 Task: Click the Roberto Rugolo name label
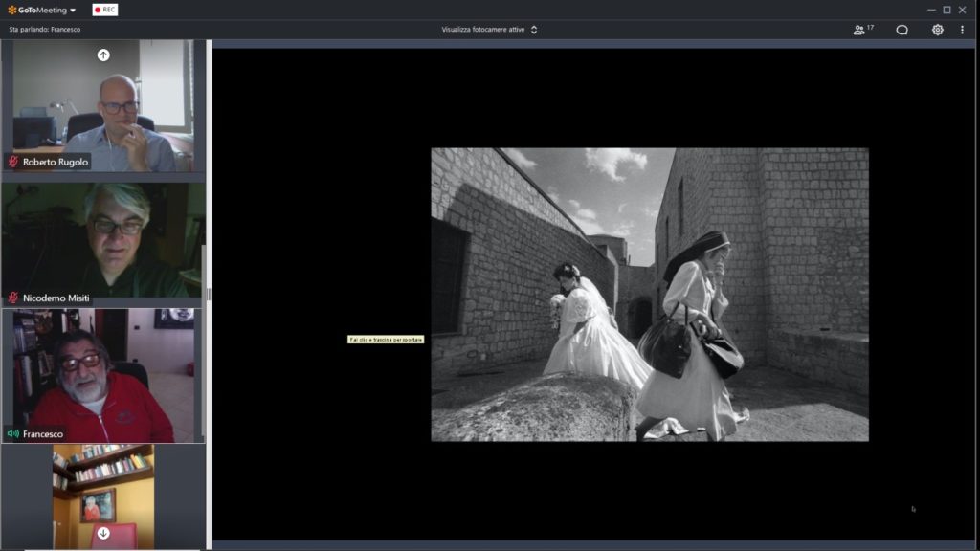point(56,162)
